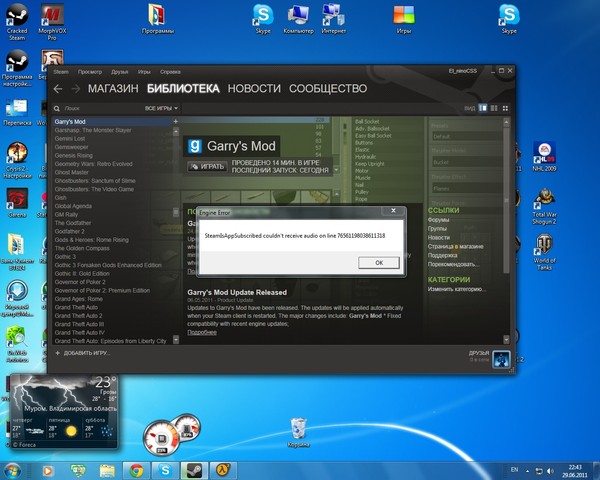Click Изменить категорию link
This screenshot has width=600, height=480.
pos(457,289)
